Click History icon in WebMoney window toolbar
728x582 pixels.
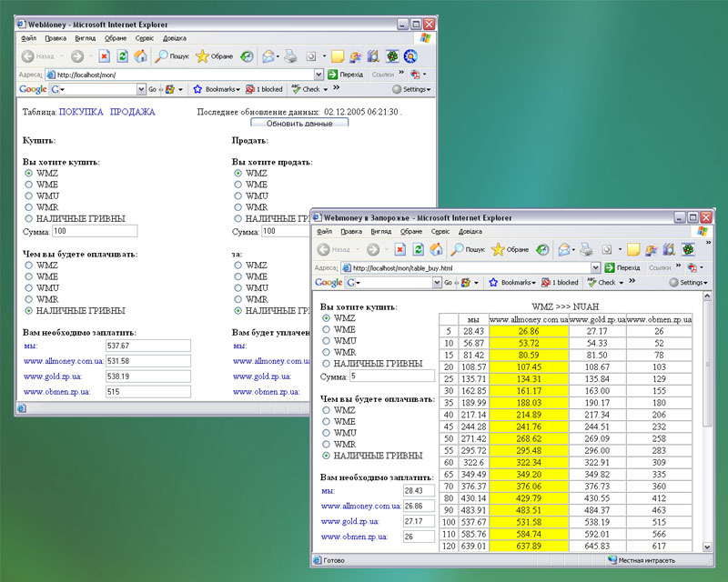pyautogui.click(x=247, y=56)
